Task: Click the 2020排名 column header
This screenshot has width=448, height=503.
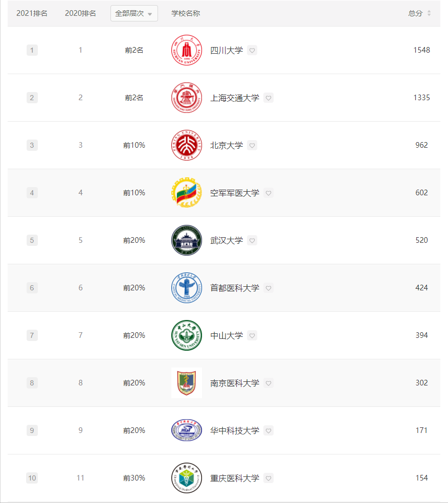Action: tap(80, 13)
